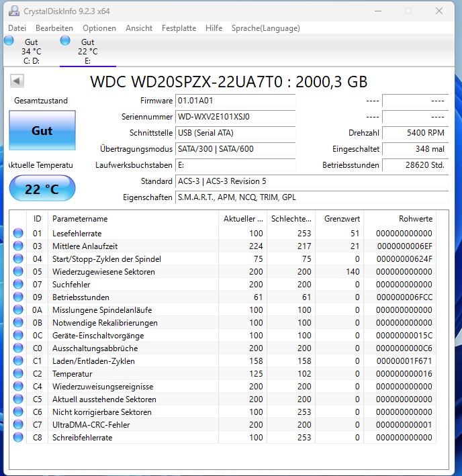Click the Schreibfehlerrate parameter name

point(82,438)
